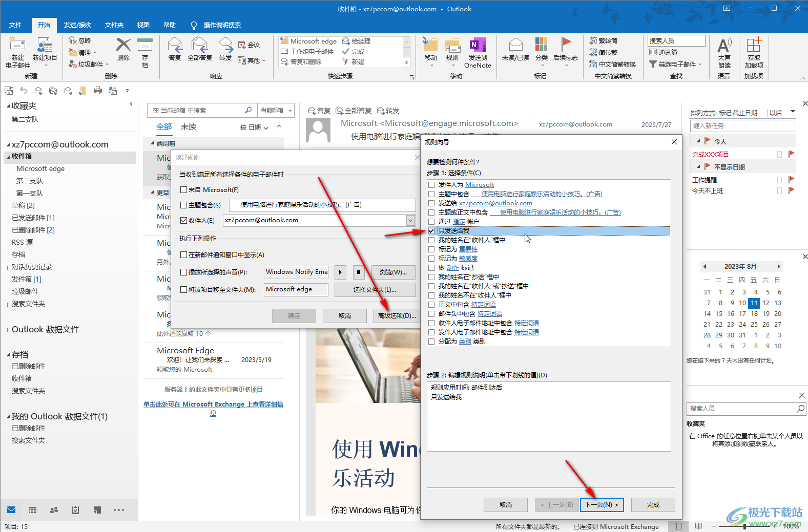The width and height of the screenshot is (808, 532).
Task: Show 未读 messages filter tab
Action: (x=189, y=127)
